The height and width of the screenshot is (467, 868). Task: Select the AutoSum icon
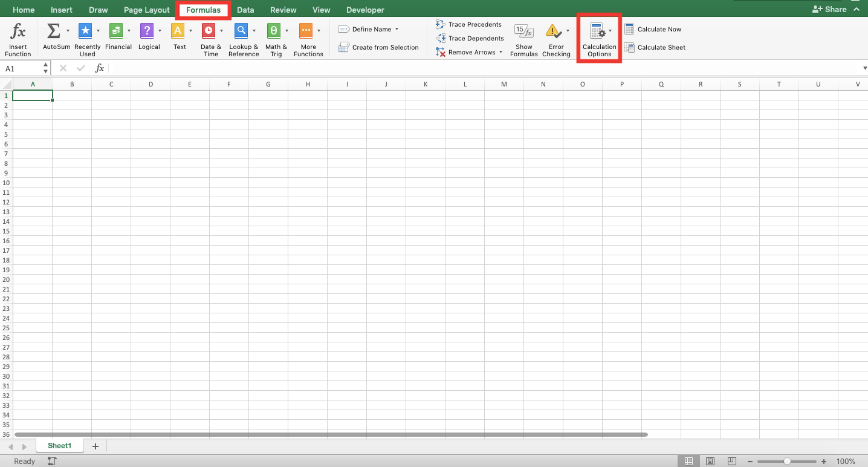(53, 31)
